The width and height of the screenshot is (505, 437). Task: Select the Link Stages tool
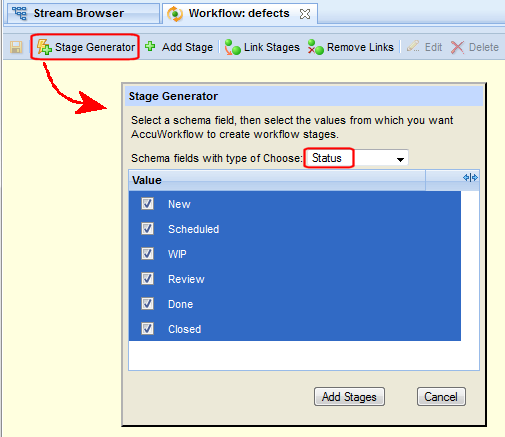tap(262, 47)
